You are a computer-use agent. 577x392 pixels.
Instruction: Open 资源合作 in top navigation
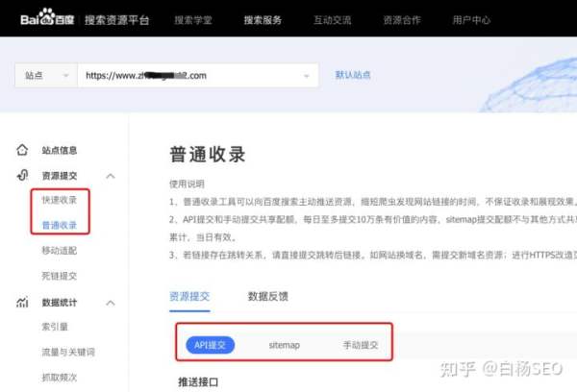click(402, 20)
